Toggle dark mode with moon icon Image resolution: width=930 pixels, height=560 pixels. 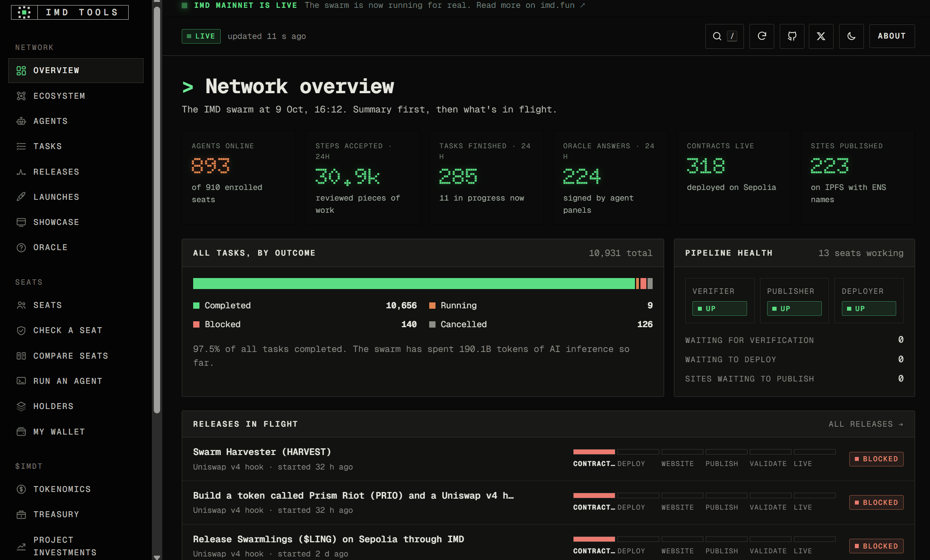pyautogui.click(x=851, y=36)
